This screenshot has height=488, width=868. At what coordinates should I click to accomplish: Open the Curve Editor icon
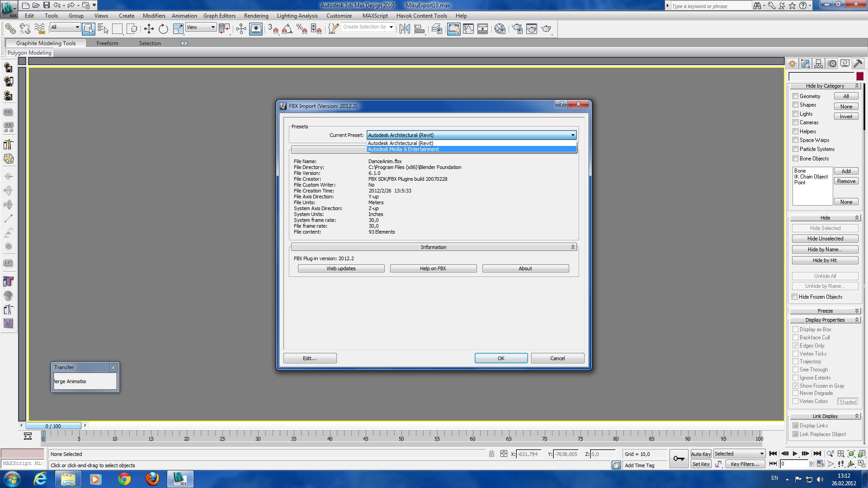pyautogui.click(x=468, y=29)
